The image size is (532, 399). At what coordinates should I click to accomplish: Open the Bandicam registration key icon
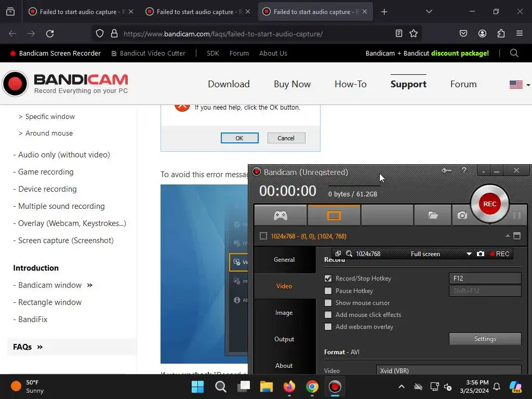coord(446,170)
